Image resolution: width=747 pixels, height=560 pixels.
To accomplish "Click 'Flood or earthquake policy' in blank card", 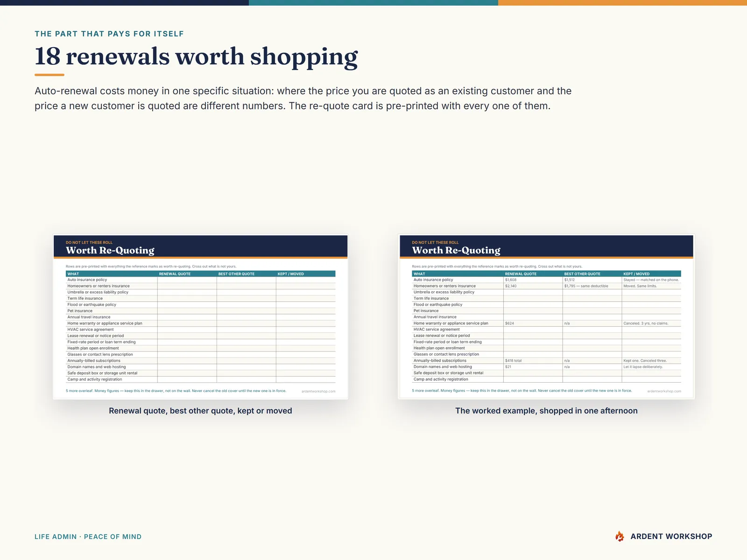I will [x=92, y=305].
